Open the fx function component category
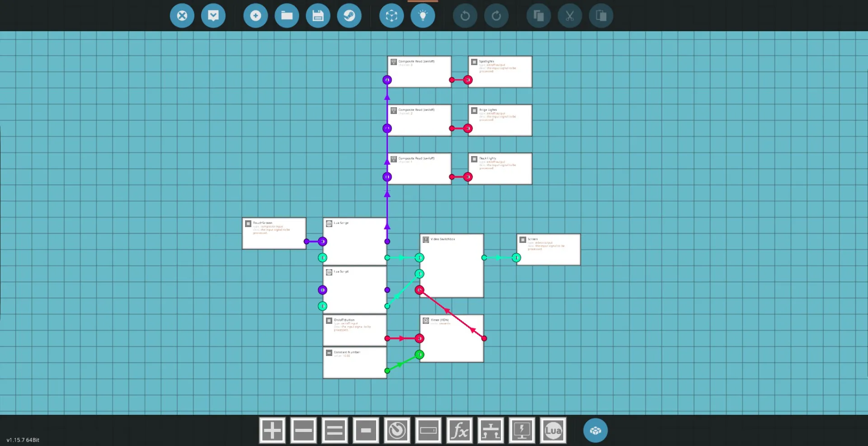The image size is (868, 446). (x=459, y=430)
